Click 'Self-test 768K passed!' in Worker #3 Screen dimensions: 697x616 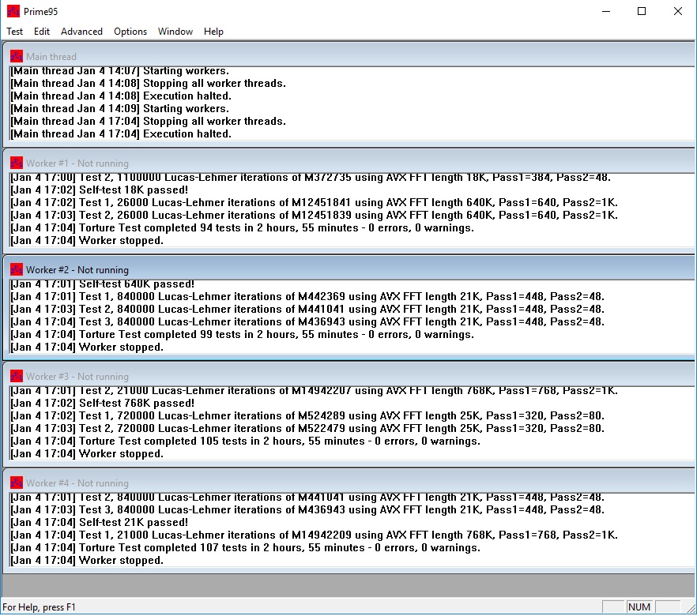coord(103,404)
